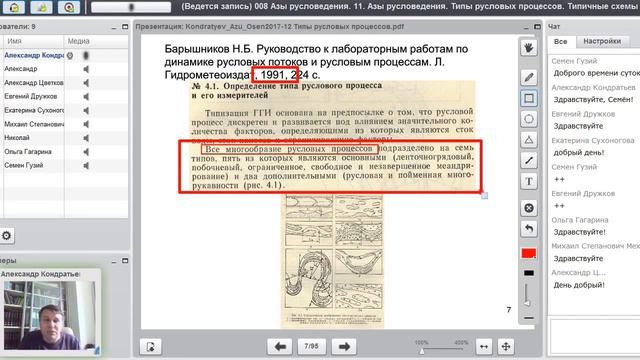The height and width of the screenshot is (360, 640).
Task: Click first top bar audio button
Action: (14, 7)
